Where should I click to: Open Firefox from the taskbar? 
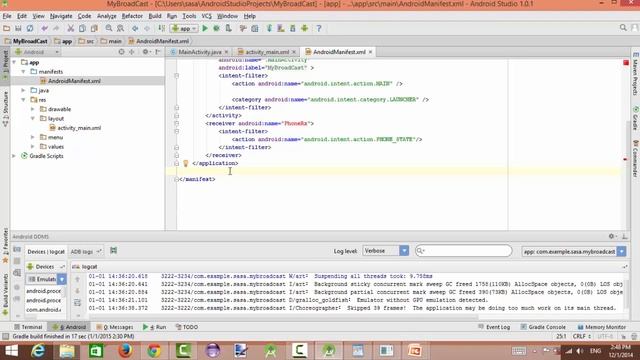pyautogui.click(x=125, y=351)
